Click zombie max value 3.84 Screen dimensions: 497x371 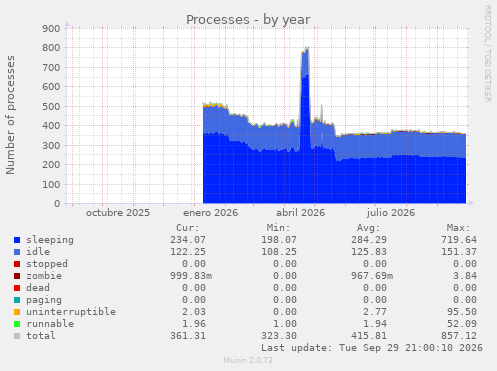[465, 276]
